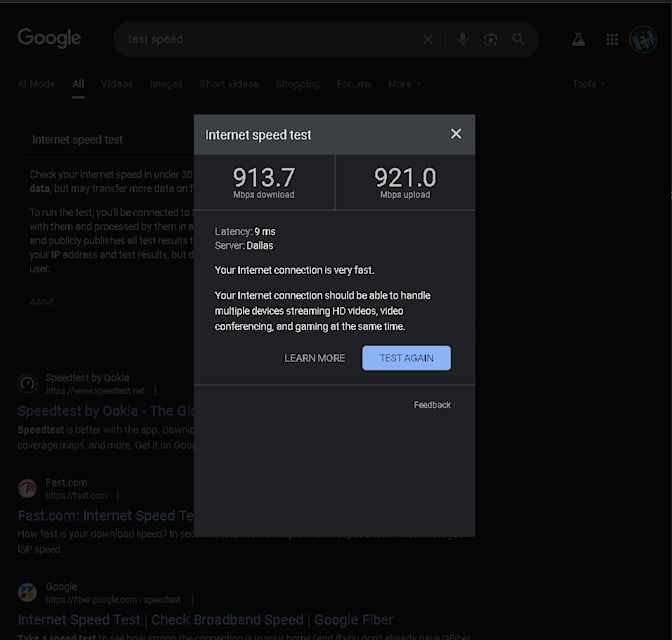Switch to the Shopping tab

[298, 84]
